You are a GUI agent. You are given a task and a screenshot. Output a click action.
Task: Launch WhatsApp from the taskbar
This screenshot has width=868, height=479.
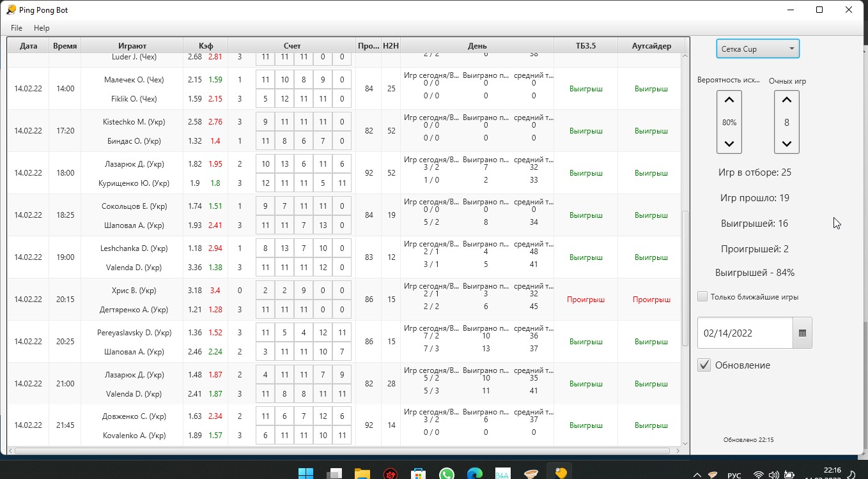click(446, 474)
